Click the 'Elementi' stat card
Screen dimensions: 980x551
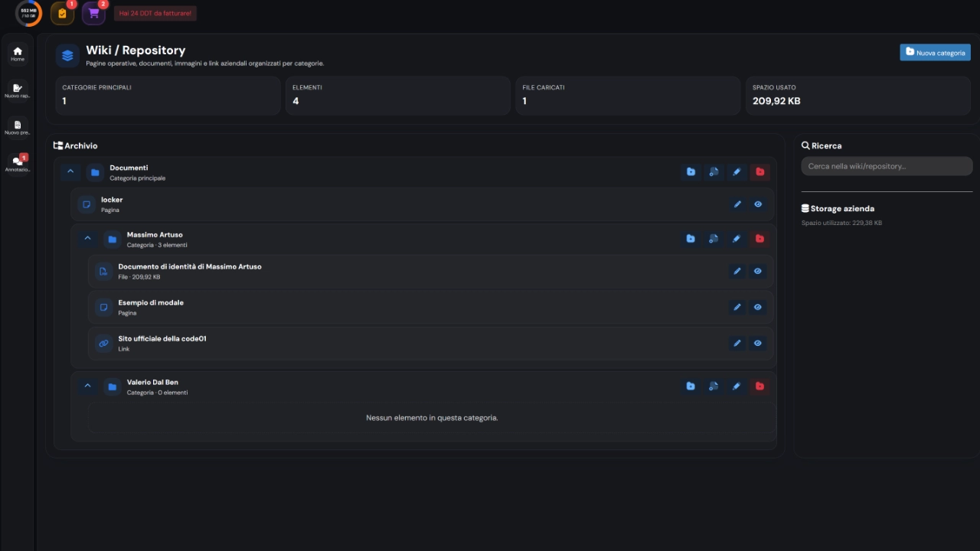point(398,96)
